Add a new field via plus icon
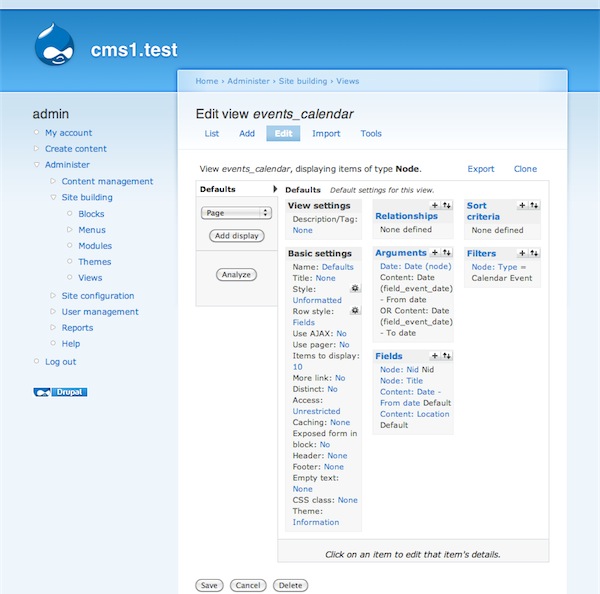 click(x=434, y=356)
